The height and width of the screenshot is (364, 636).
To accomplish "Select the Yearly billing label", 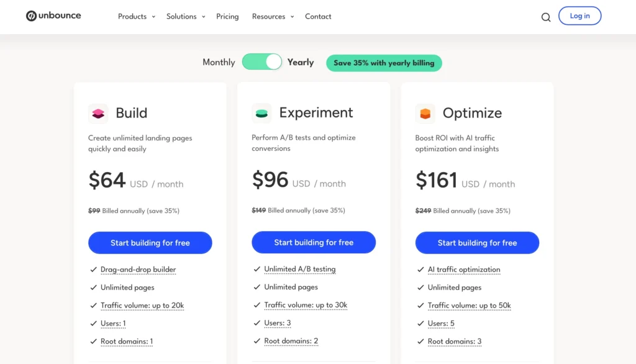I will [301, 62].
